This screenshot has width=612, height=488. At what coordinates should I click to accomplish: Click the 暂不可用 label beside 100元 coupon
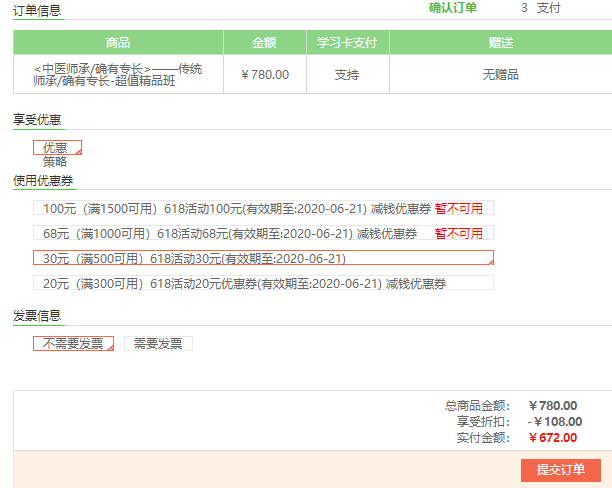[458, 208]
